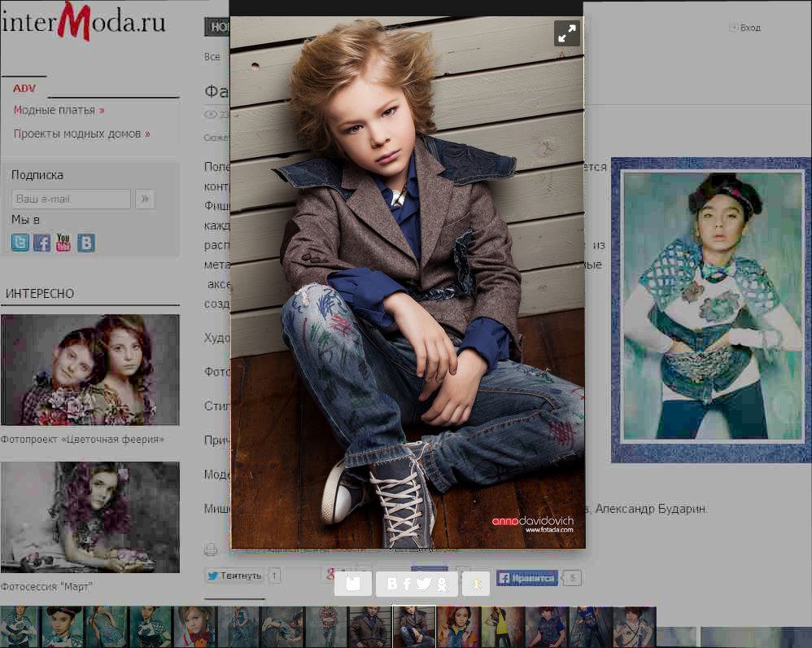
Task: Select filmstrip thumbnail of blond child with red bow
Action: pos(195,627)
